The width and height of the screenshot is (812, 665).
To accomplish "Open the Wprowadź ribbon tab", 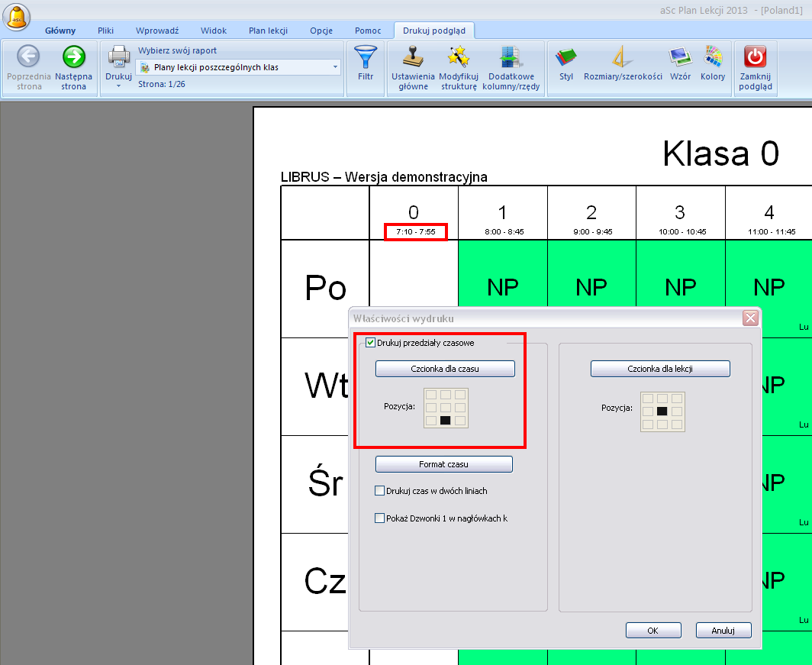I will (157, 31).
